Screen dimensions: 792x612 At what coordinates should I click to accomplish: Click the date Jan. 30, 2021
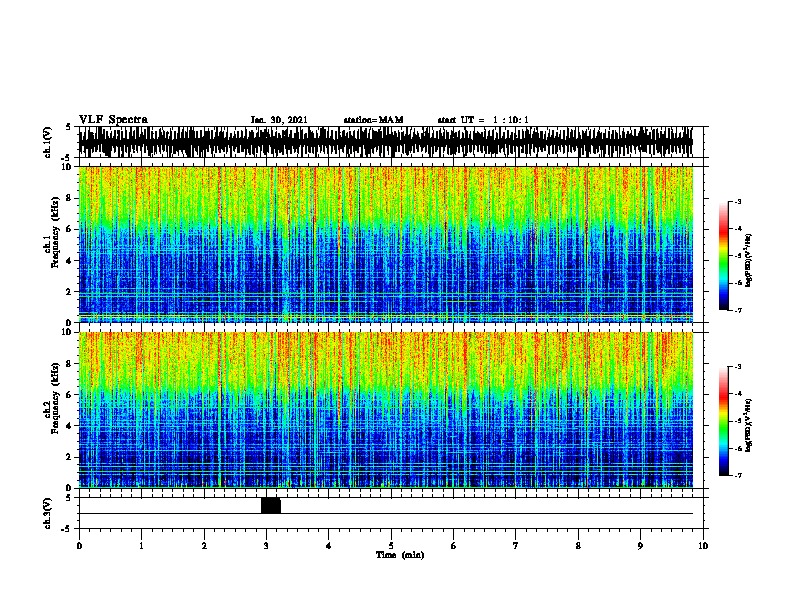[279, 120]
